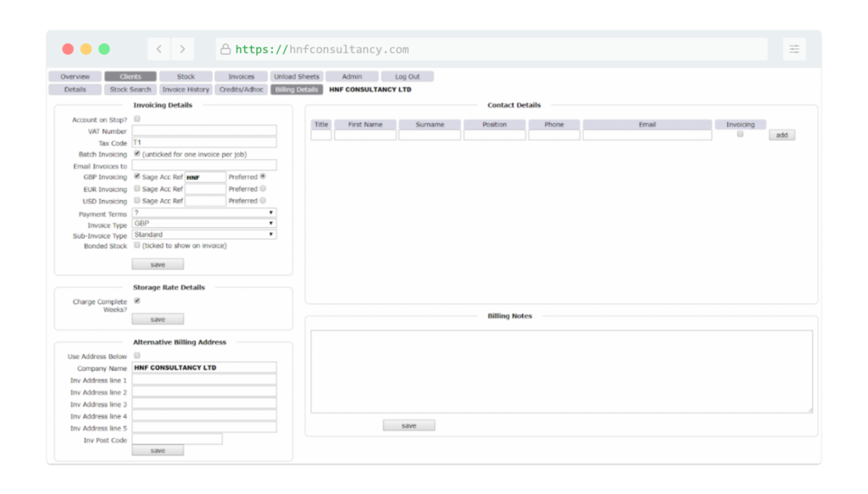Check the Use Address Below checkbox
Image resolution: width=868 pixels, height=494 pixels.
[x=137, y=356]
